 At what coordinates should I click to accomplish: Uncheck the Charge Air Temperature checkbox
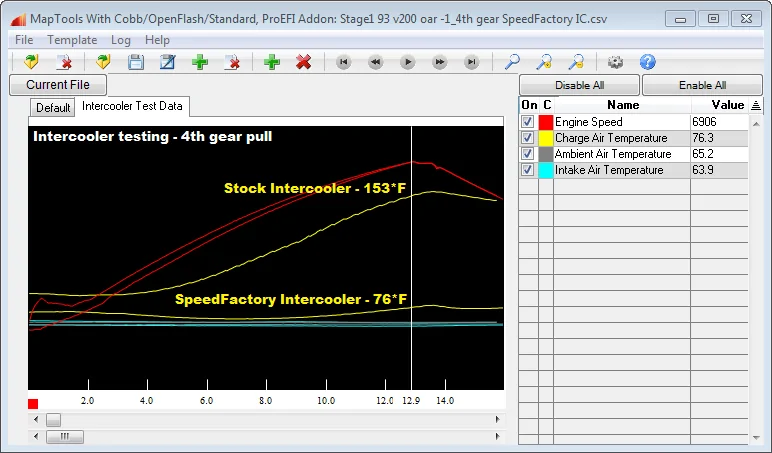(x=527, y=138)
